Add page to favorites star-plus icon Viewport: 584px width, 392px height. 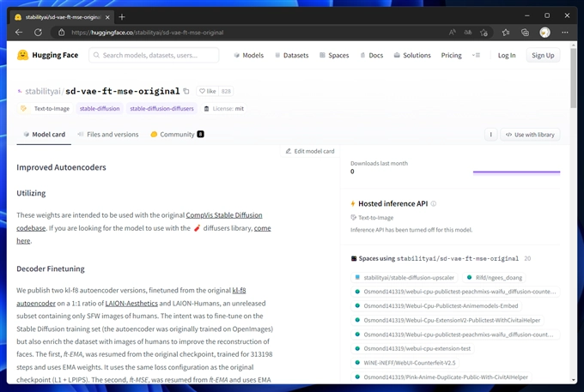(484, 33)
